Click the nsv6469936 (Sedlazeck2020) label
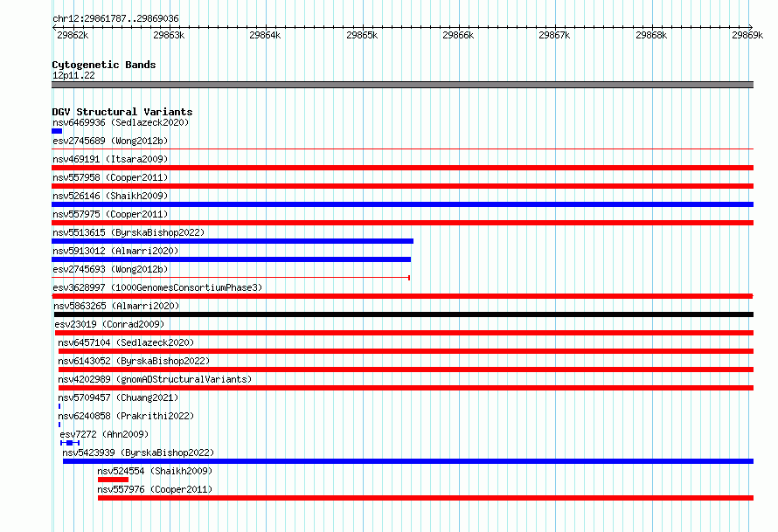 [121, 122]
